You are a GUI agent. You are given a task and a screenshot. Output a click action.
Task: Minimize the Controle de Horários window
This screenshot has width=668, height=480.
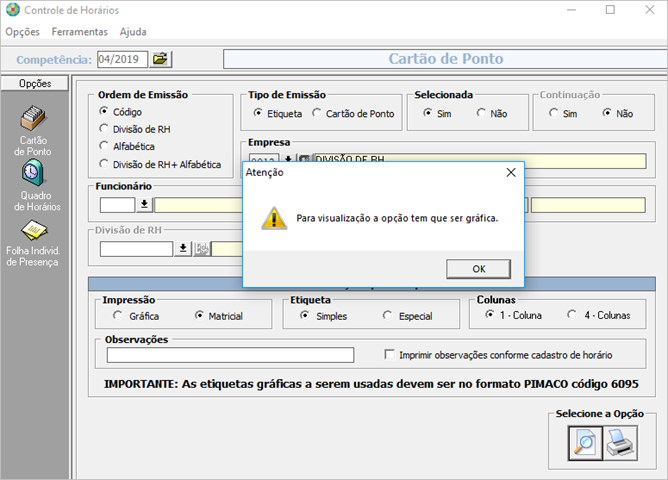tap(571, 10)
